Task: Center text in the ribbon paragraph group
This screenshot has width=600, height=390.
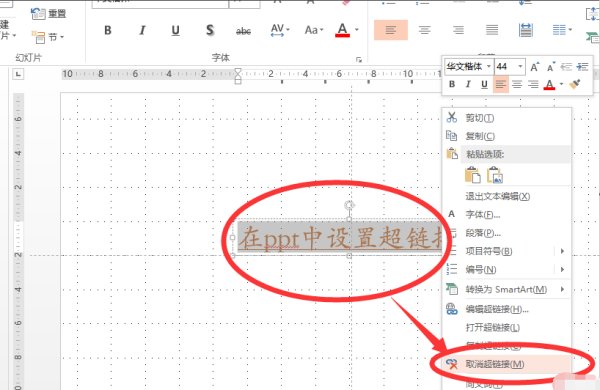Action: coord(424,30)
